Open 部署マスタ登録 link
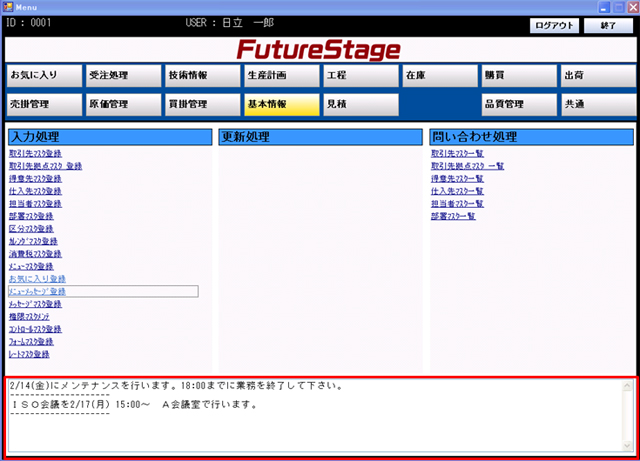Viewport: 640px width, 461px height. 31,216
